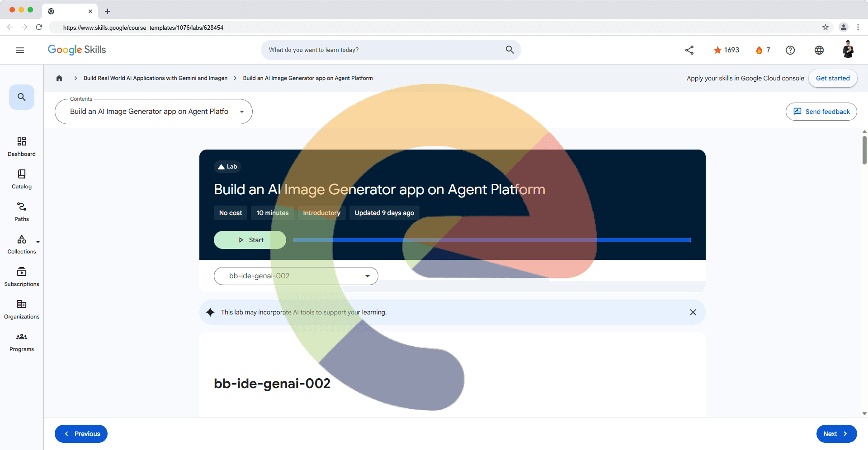Open Collections in the sidebar
Viewport: 868px width, 450px height.
coord(22,244)
